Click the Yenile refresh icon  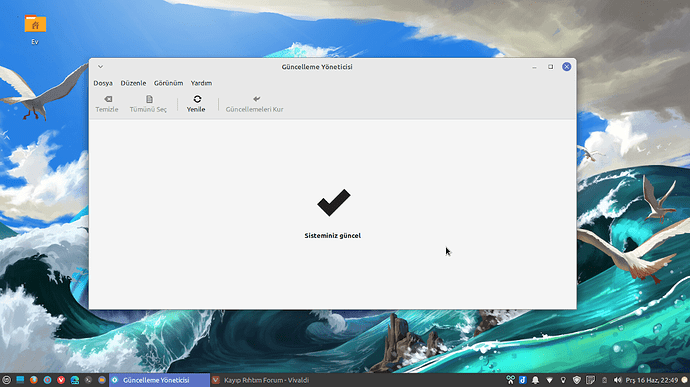[197, 99]
